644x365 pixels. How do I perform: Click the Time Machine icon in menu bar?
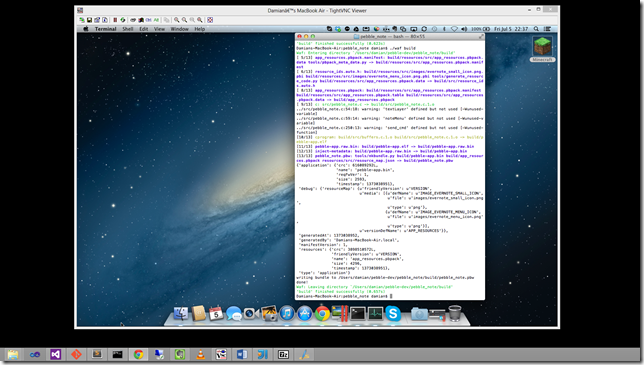435,29
